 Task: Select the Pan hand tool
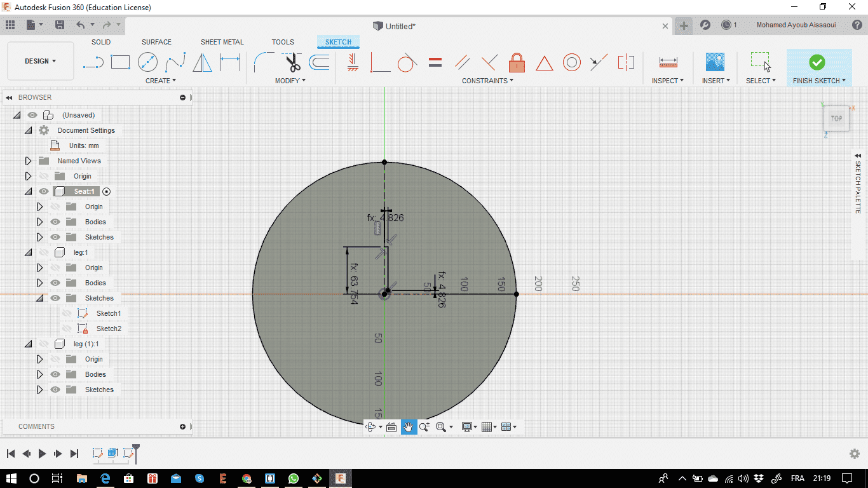click(x=408, y=427)
